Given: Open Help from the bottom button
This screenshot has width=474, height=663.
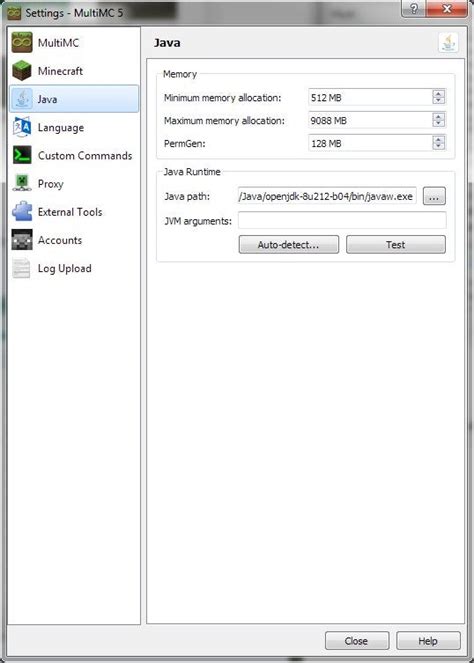Looking at the screenshot, I should pyautogui.click(x=428, y=641).
